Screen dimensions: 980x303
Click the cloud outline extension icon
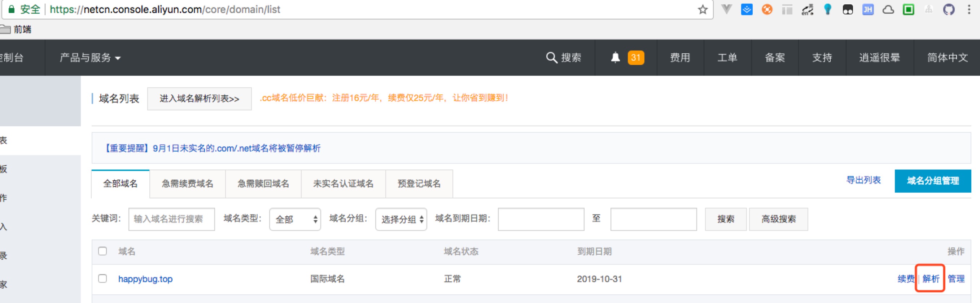888,9
